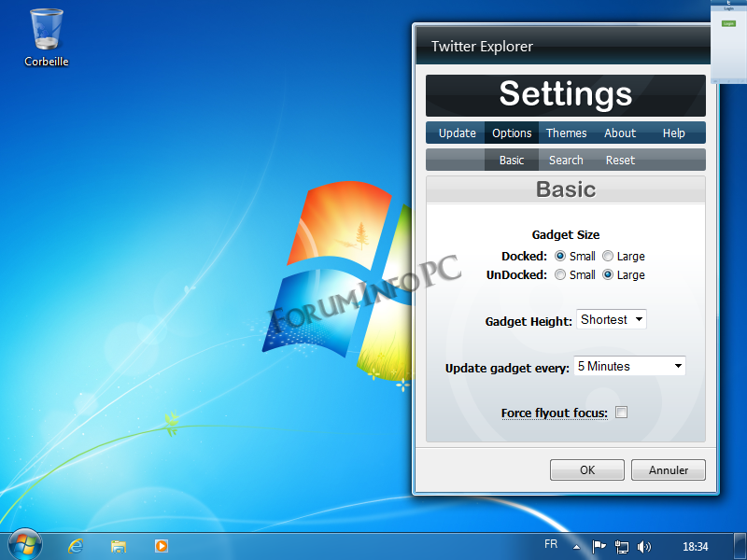Image resolution: width=747 pixels, height=560 pixels.
Task: Open the Windows Start menu orb
Action: click(x=25, y=545)
